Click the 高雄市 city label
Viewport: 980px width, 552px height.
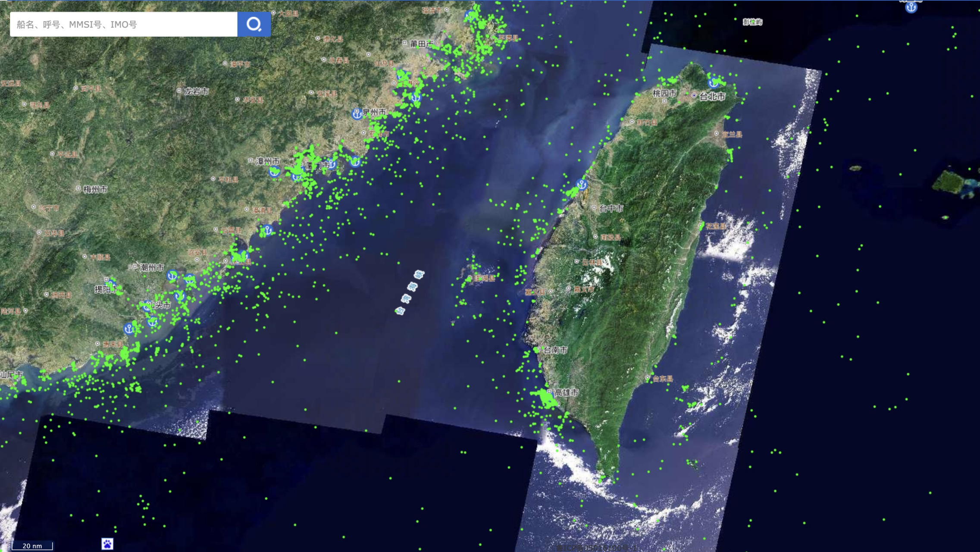566,392
